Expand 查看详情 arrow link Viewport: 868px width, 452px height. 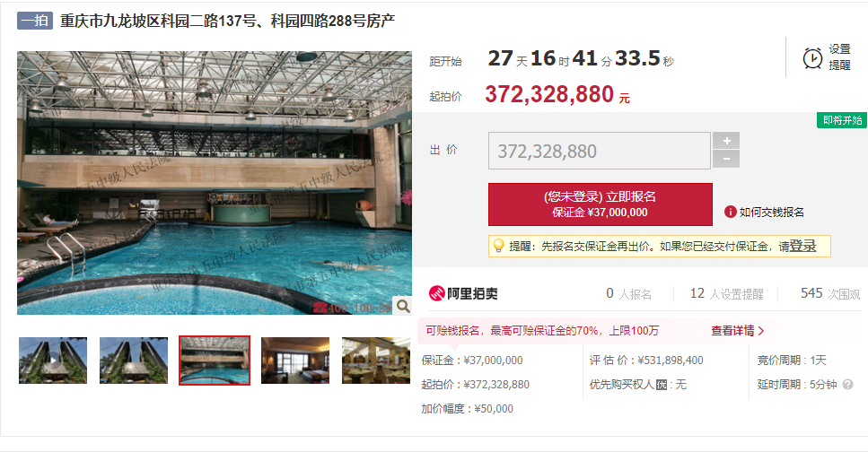[737, 331]
